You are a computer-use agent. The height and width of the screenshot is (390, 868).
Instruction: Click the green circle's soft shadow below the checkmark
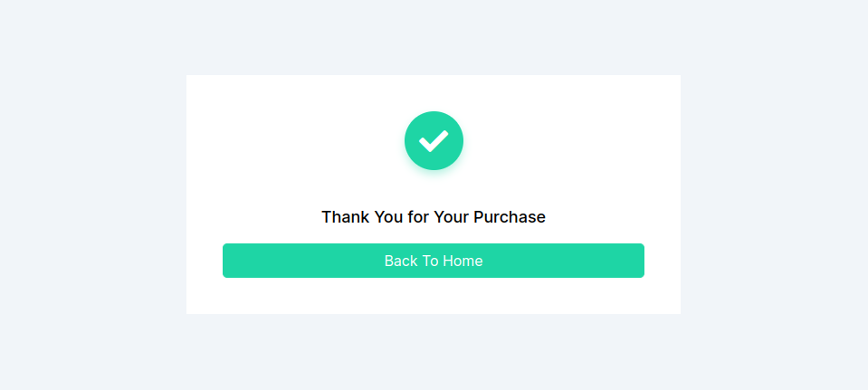(434, 174)
